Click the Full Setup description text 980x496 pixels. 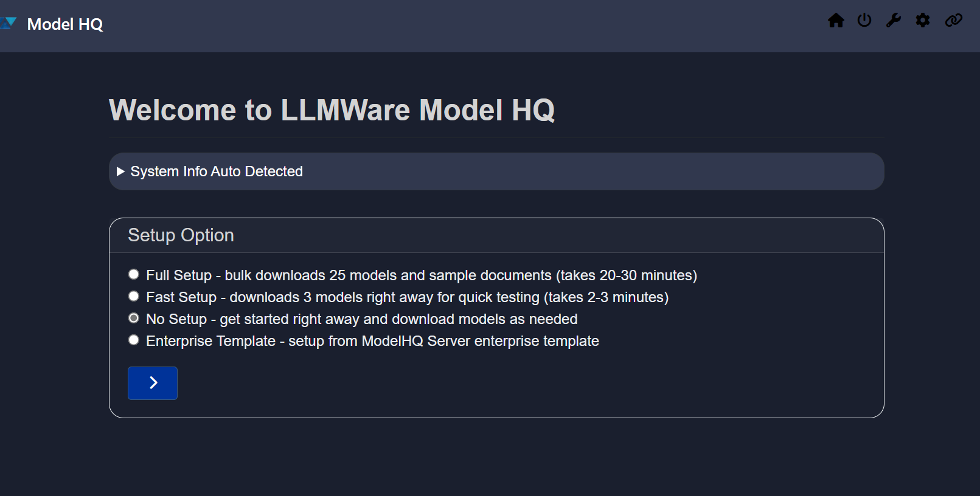[421, 275]
